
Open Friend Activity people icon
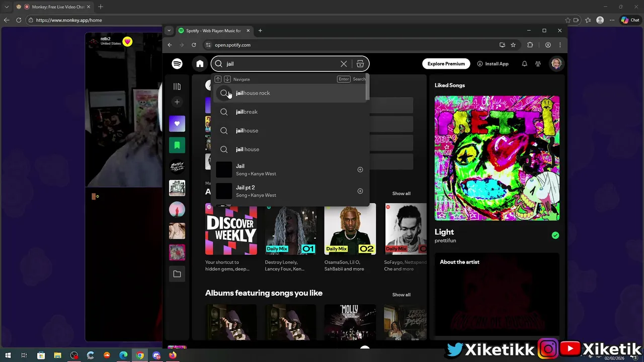click(538, 64)
